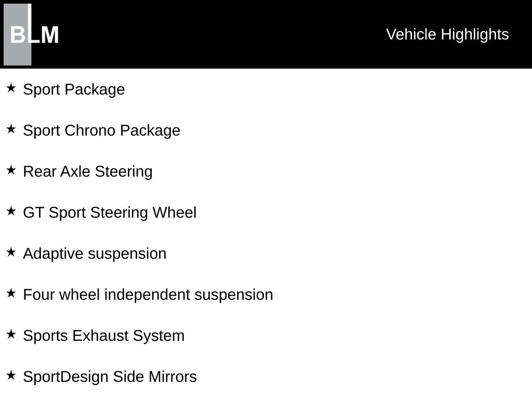Select the Sport Chrono Package text
The image size is (532, 399).
pos(101,131)
